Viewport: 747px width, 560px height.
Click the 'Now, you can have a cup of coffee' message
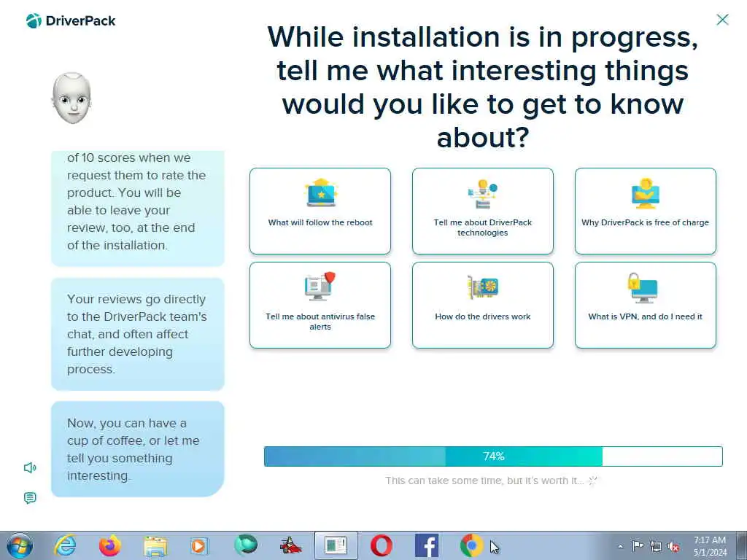coord(138,449)
